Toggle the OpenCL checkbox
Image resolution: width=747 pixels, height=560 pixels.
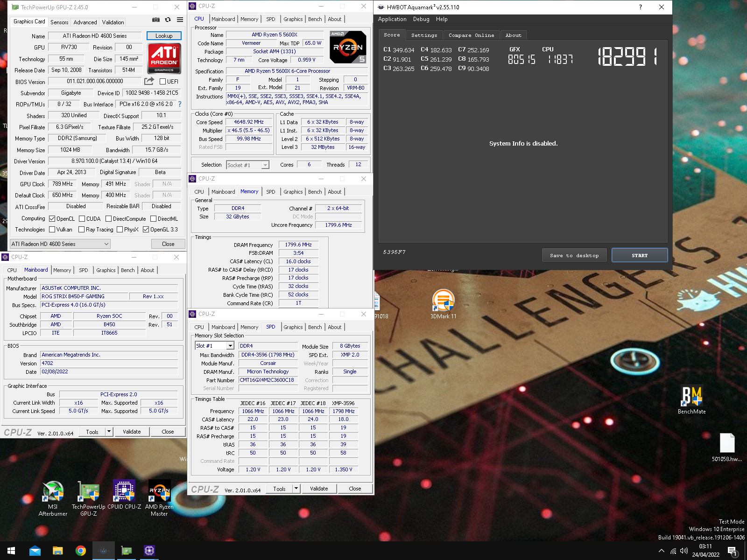52,218
